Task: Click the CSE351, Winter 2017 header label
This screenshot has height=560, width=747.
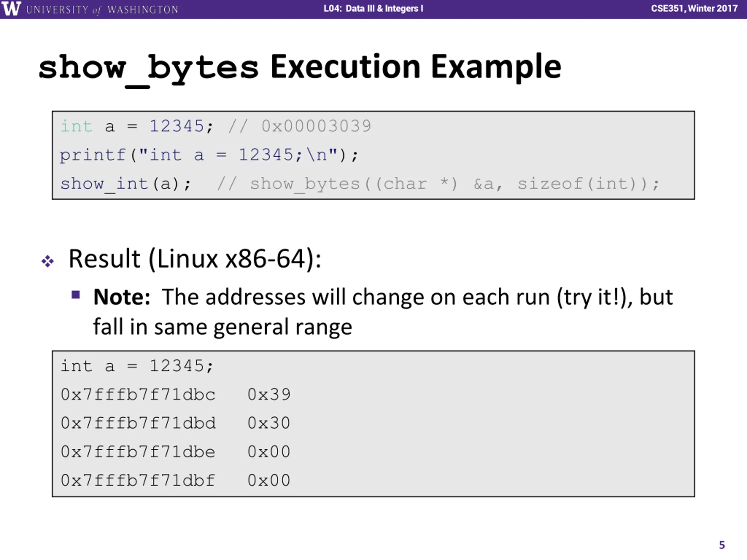Action: tap(694, 8)
